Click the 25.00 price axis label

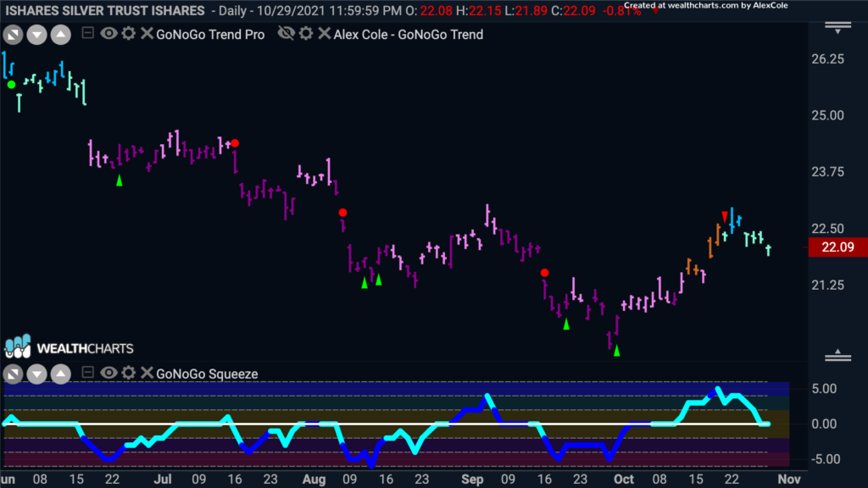click(x=827, y=115)
